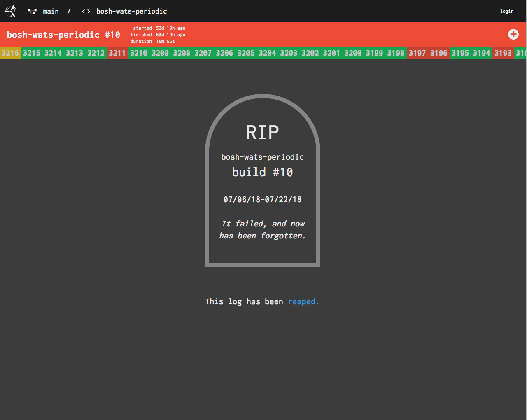This screenshot has height=420, width=527.
Task: Open failed build 3197
Action: click(417, 53)
